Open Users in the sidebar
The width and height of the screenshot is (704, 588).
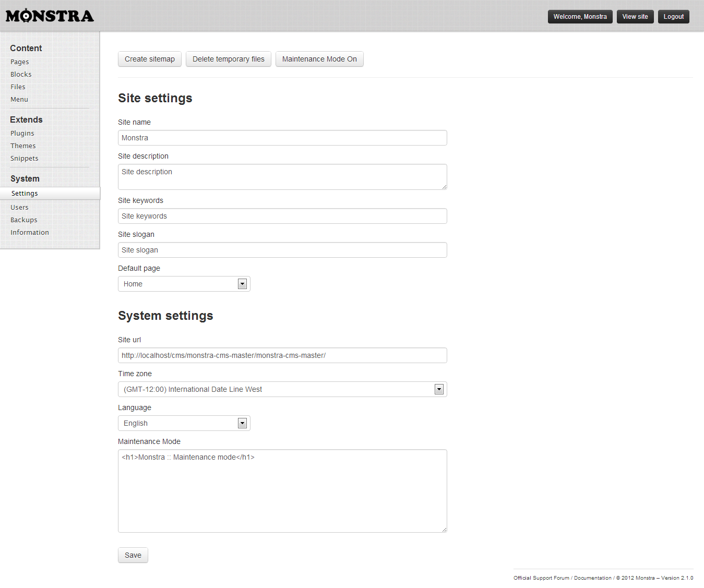(x=19, y=207)
